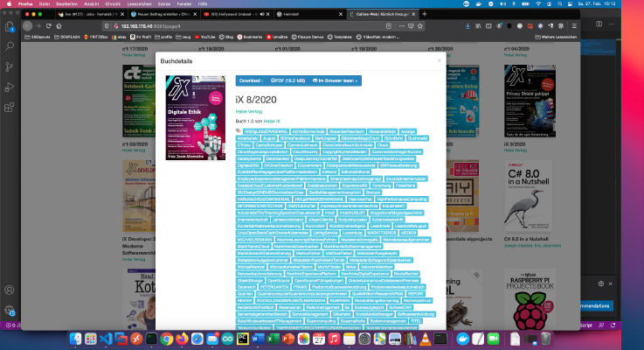Open the 'Chronik' menu
The width and height of the screenshot is (644, 350).
[113, 3]
